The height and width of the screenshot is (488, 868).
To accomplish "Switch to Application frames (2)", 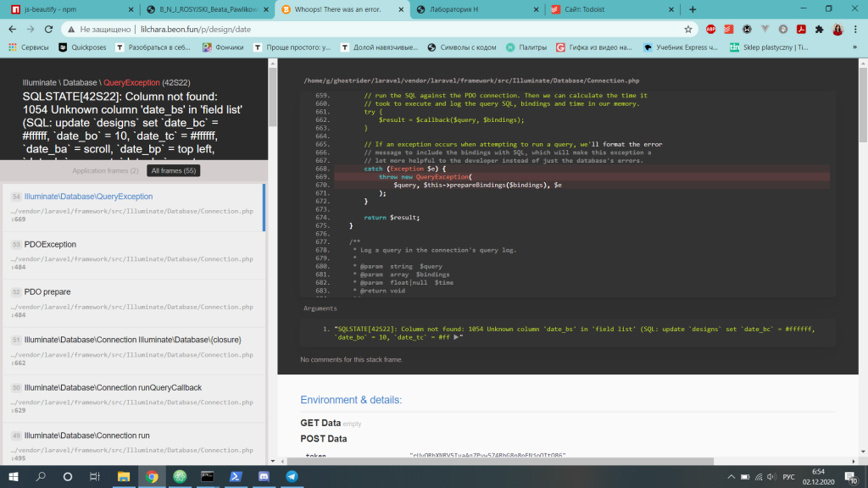I will [x=105, y=171].
